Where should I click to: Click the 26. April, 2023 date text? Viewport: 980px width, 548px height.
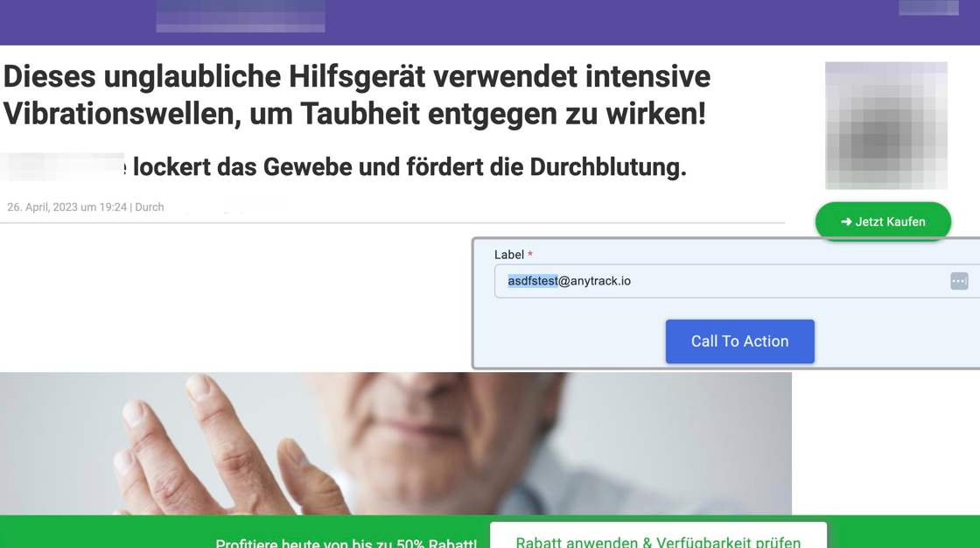click(x=66, y=207)
